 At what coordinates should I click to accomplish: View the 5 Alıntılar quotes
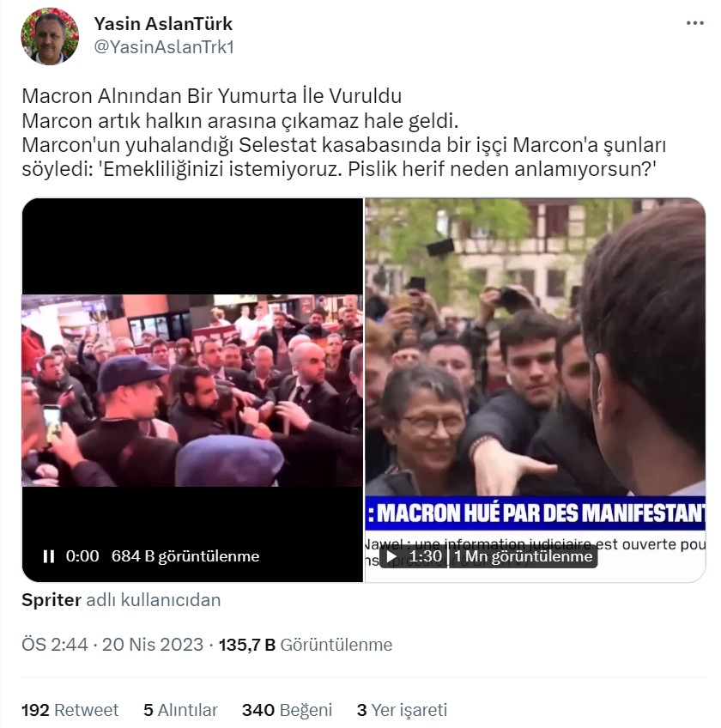[x=180, y=710]
